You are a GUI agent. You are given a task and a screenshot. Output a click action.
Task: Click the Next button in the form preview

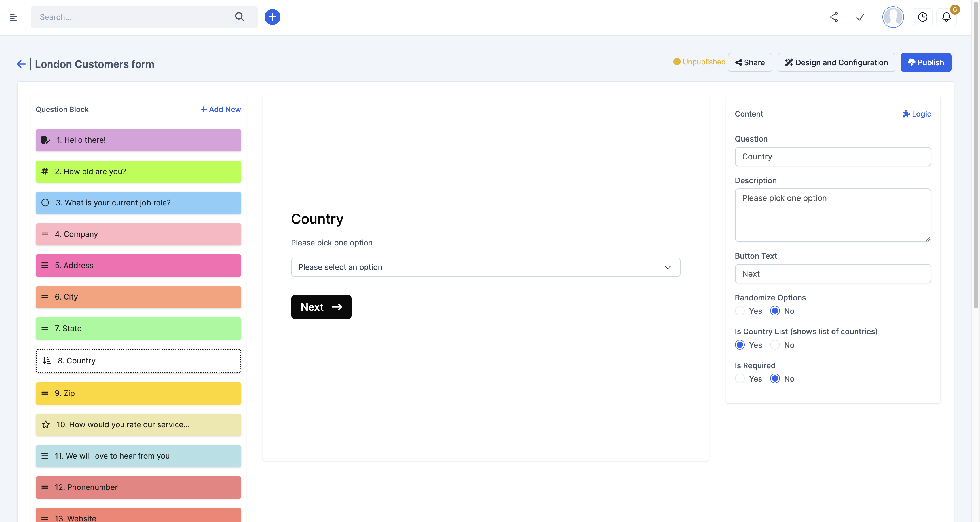pos(321,306)
